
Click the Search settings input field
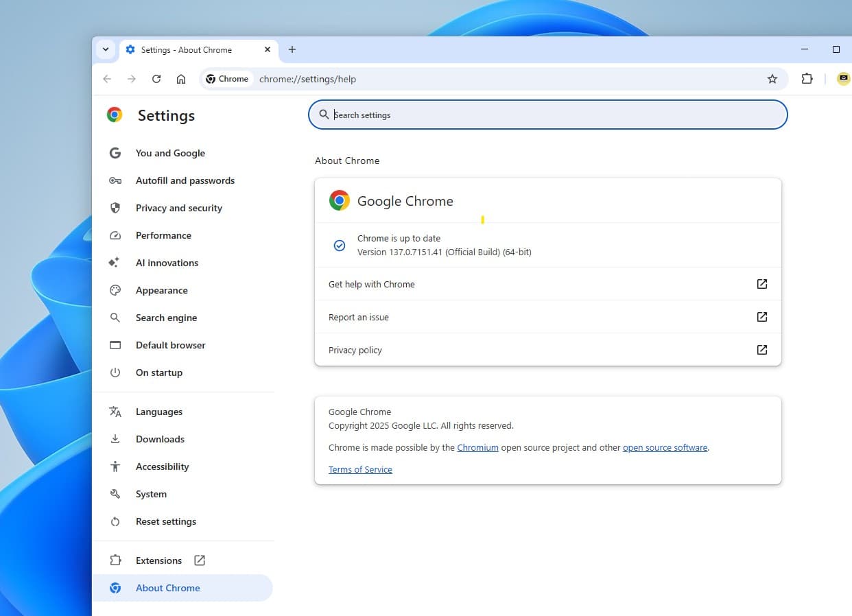coord(547,115)
